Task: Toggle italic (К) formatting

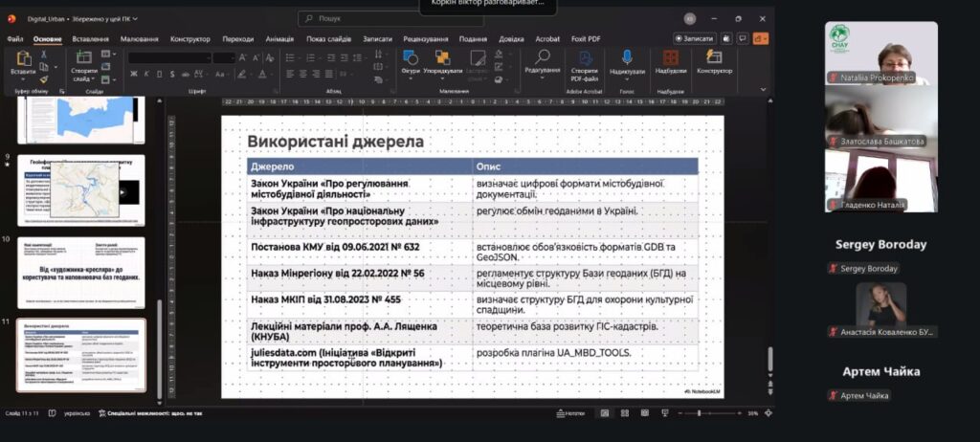Action: click(145, 74)
